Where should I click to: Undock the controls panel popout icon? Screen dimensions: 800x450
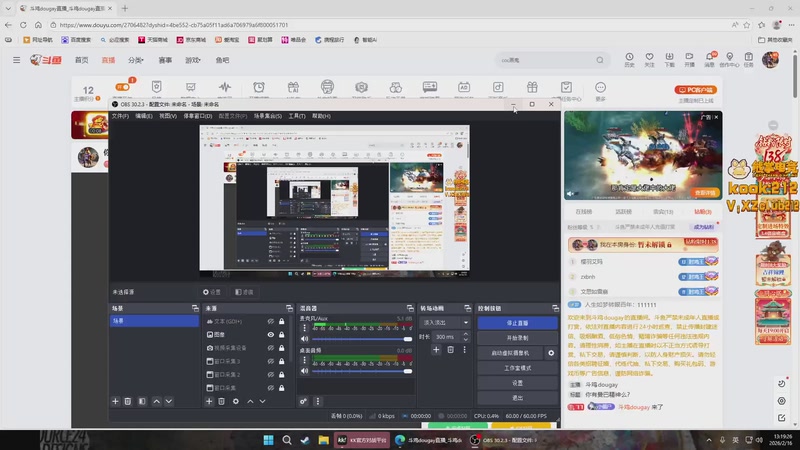(x=555, y=308)
